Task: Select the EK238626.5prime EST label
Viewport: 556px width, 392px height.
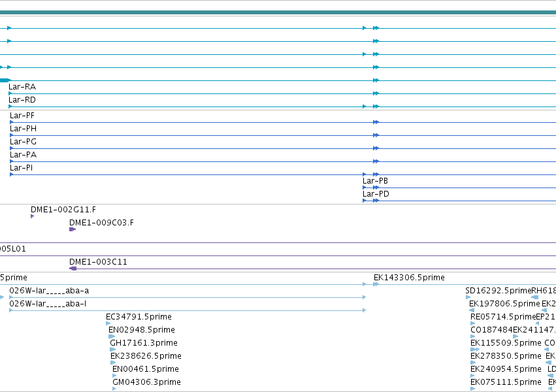Action: [146, 356]
